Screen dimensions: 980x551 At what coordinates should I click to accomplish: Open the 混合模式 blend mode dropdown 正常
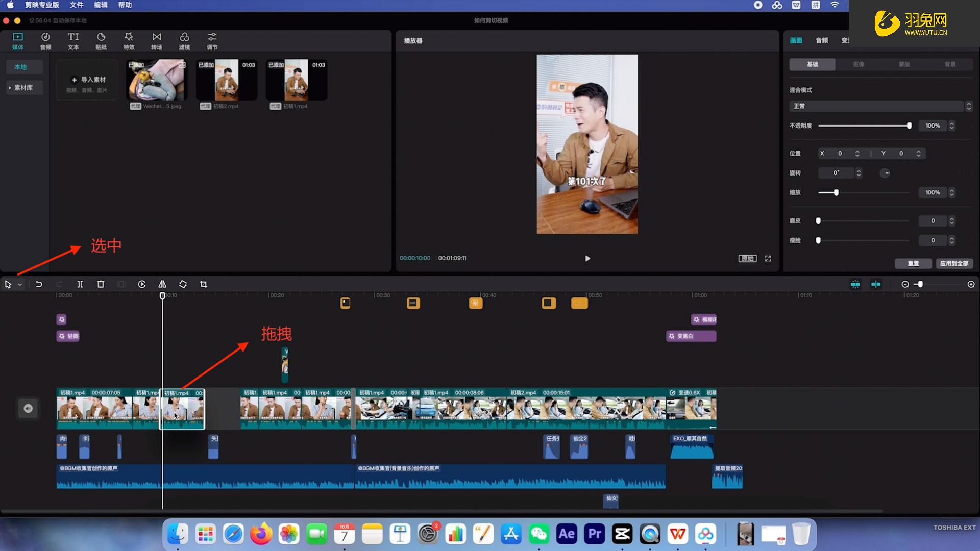[x=880, y=106]
